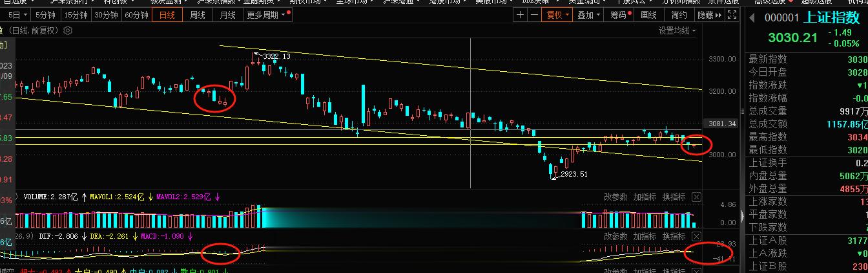Click the 2923.51 low price label
Viewport: 868px width, 273px height.
[573, 174]
